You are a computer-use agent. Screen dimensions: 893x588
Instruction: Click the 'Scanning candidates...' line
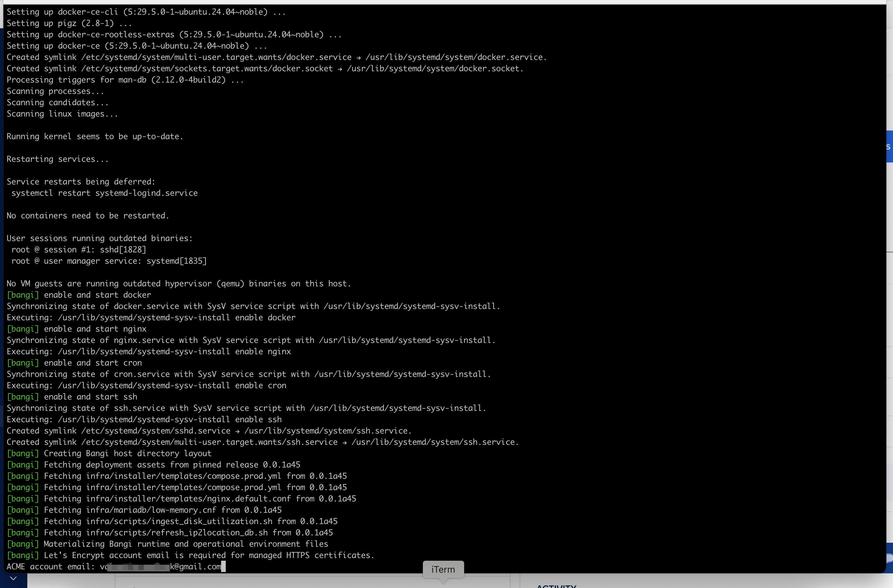(x=57, y=103)
